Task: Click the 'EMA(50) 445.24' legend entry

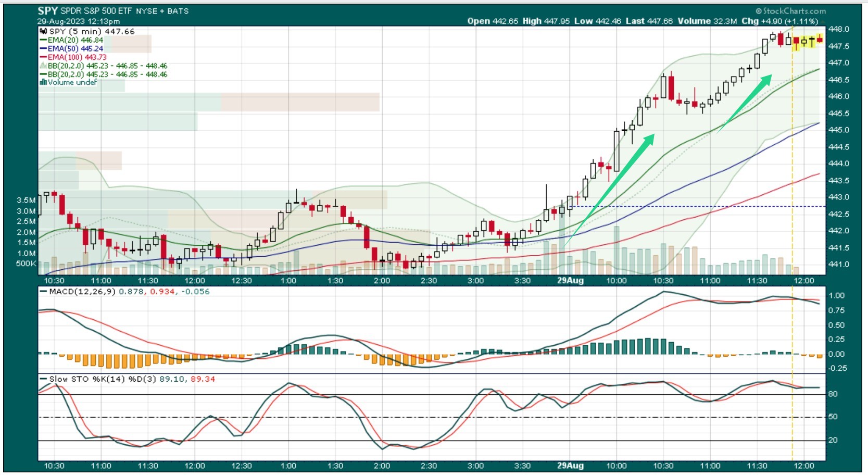Action: click(76, 48)
